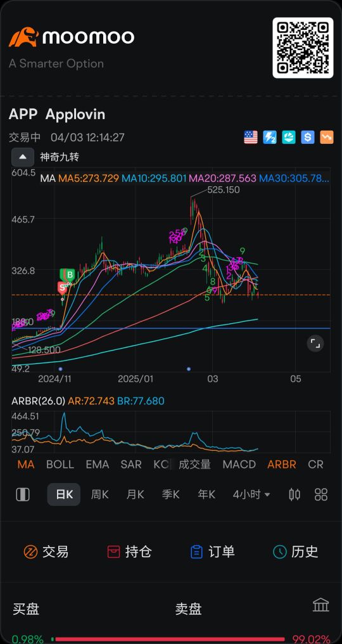Open the four-square grid menu icon
Viewport: 342px width, 644px height.
[x=321, y=494]
